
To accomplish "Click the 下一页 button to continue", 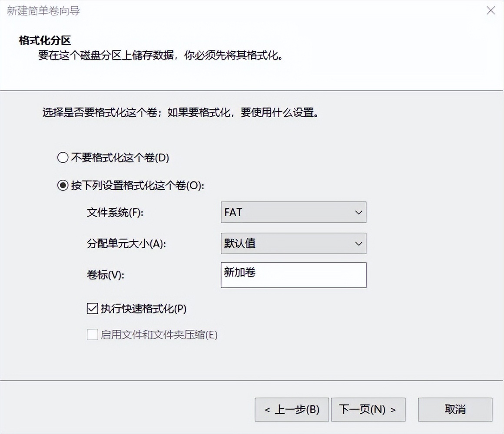I will point(368,409).
